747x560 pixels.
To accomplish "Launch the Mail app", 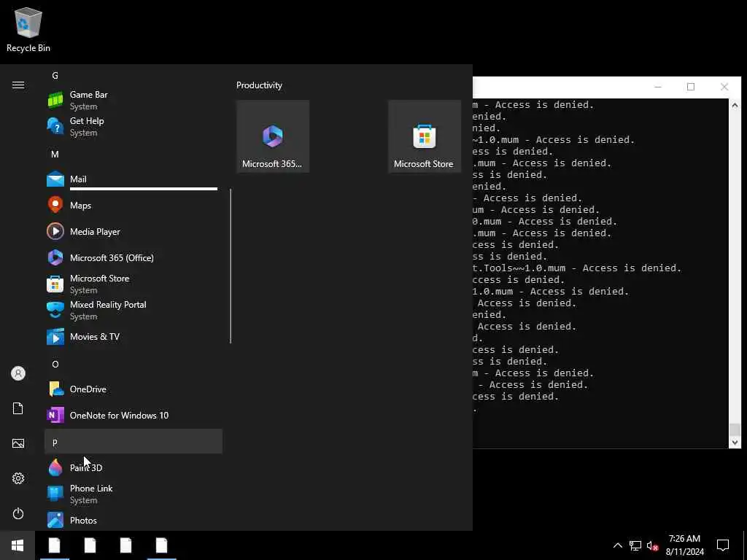I will (133, 179).
